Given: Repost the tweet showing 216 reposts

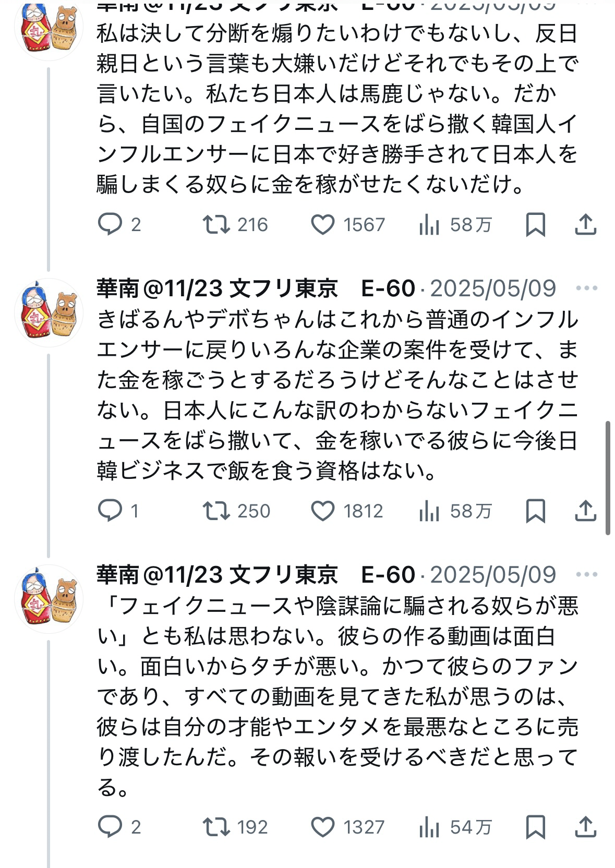Looking at the screenshot, I should point(216,225).
